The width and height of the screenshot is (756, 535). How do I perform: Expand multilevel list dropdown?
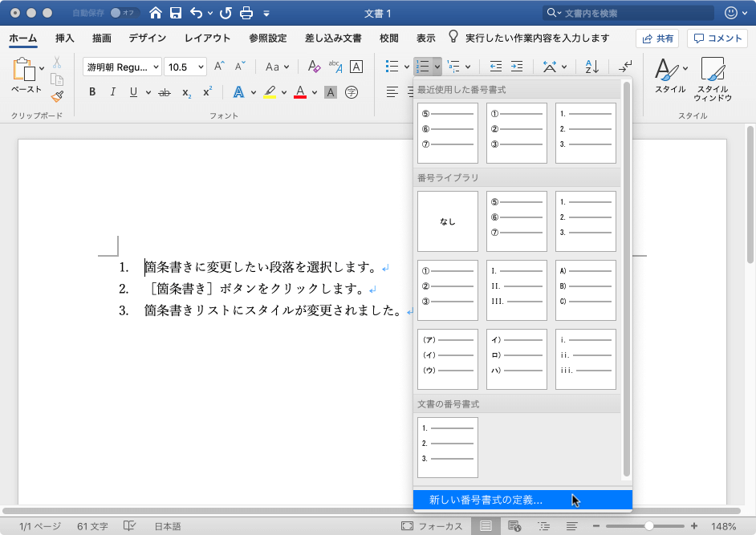468,67
